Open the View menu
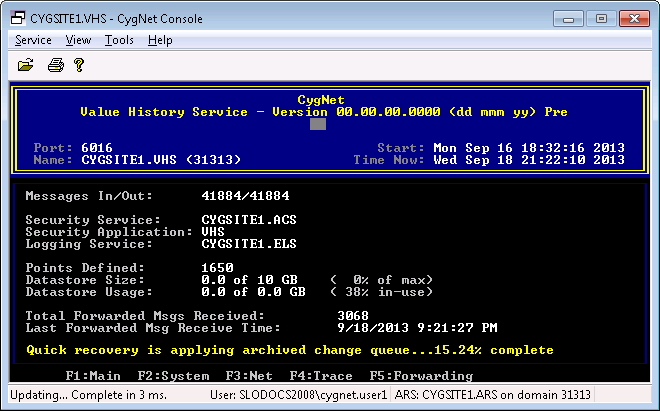Viewport: 660px width, 411px height. (78, 40)
